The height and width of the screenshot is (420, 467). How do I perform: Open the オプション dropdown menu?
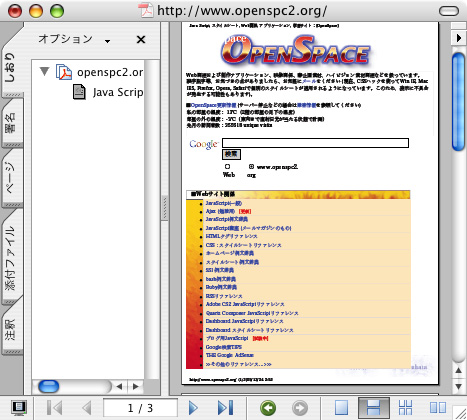tap(74, 39)
